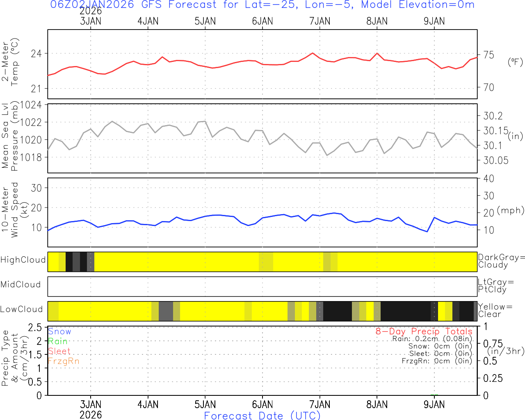The height and width of the screenshot is (420, 525).
Task: Click the 2-Meter Temp axis label
Action: 10,64
